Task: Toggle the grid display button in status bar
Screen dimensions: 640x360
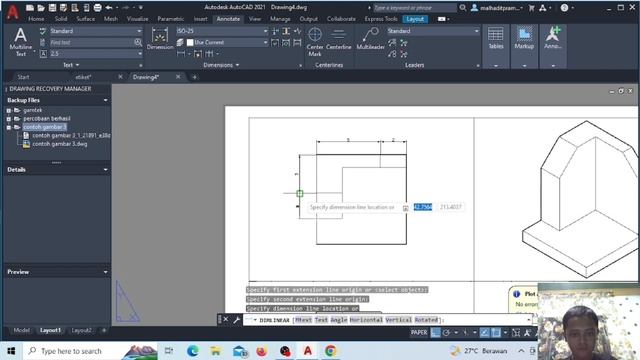Action: tap(436, 333)
